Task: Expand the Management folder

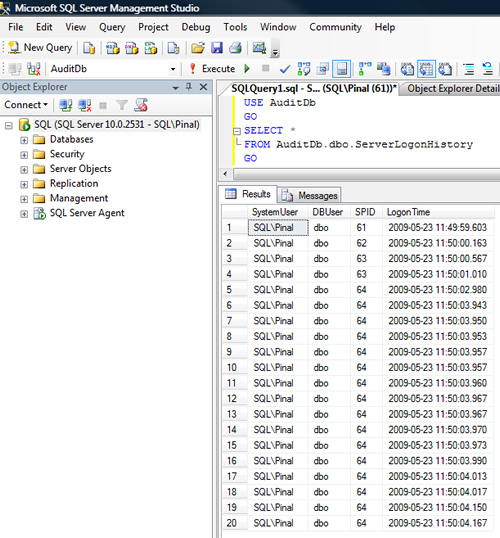Action: (x=24, y=199)
